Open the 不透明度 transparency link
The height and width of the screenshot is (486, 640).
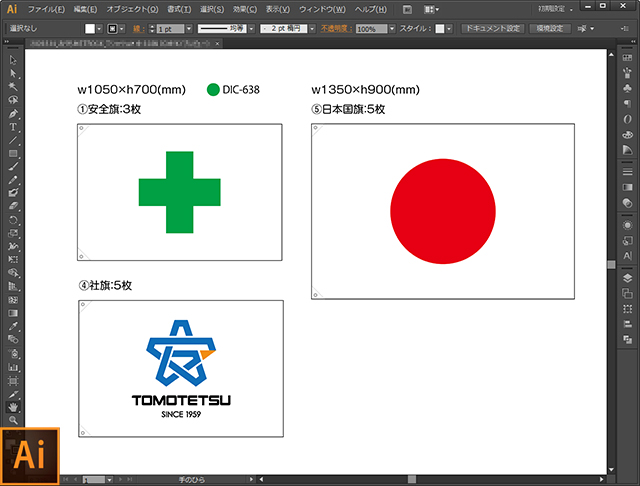pos(336,29)
